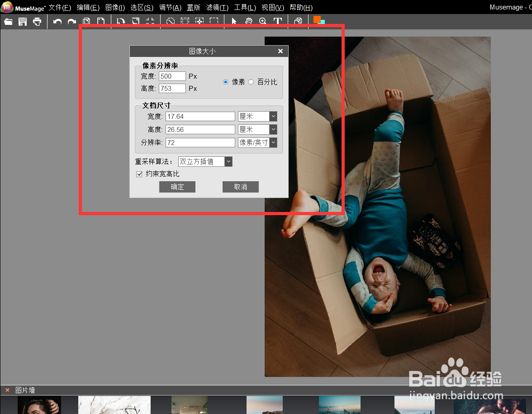The height and width of the screenshot is (414, 532).
Task: Select the woman portrait thumbnail in 图片墙
Action: coord(39,405)
